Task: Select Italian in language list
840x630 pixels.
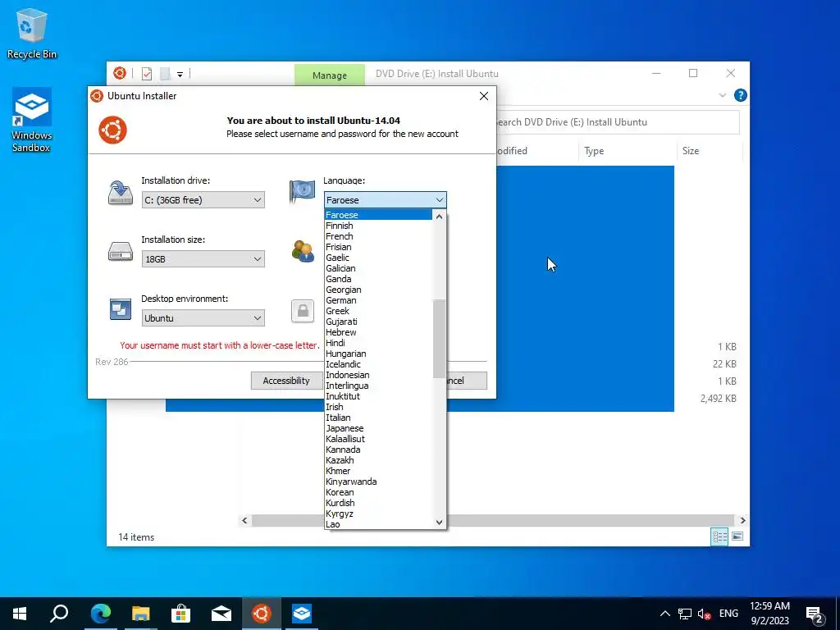Action: [x=378, y=418]
